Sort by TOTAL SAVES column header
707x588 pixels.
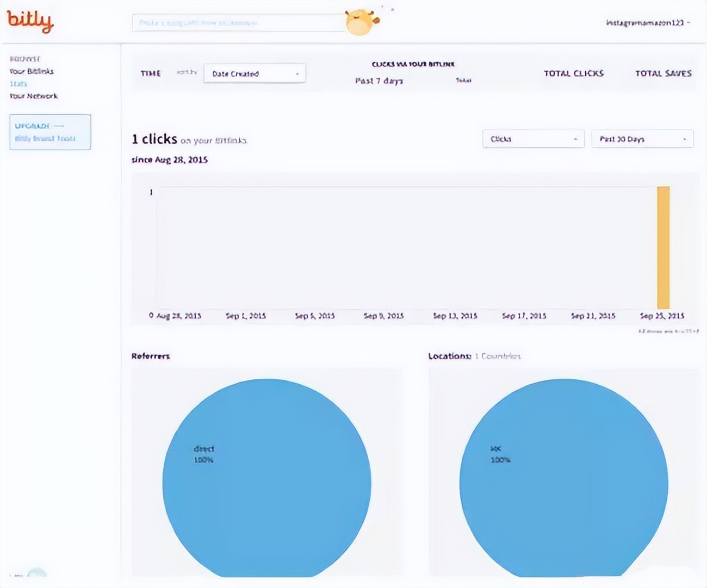(x=663, y=73)
